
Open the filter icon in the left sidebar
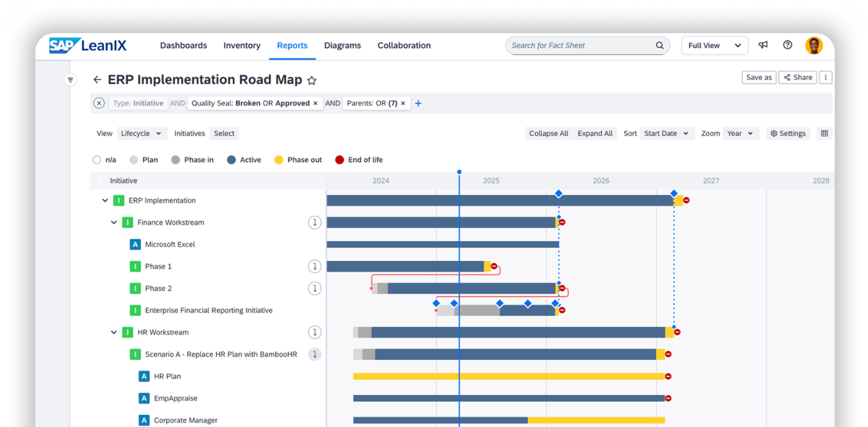[70, 79]
